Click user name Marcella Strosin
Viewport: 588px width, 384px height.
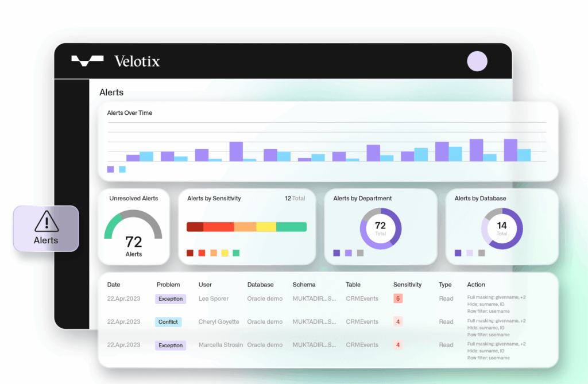[x=220, y=344]
